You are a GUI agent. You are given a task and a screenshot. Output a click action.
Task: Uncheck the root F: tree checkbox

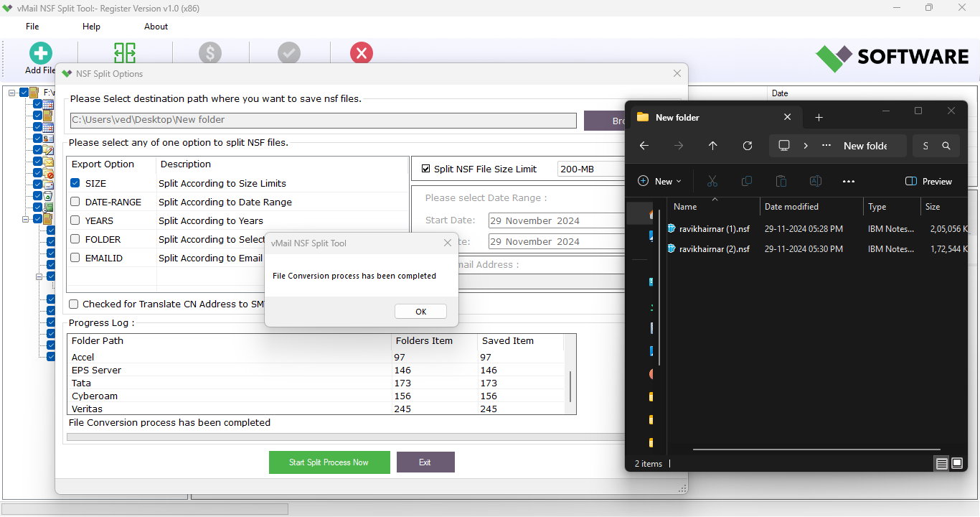click(24, 93)
